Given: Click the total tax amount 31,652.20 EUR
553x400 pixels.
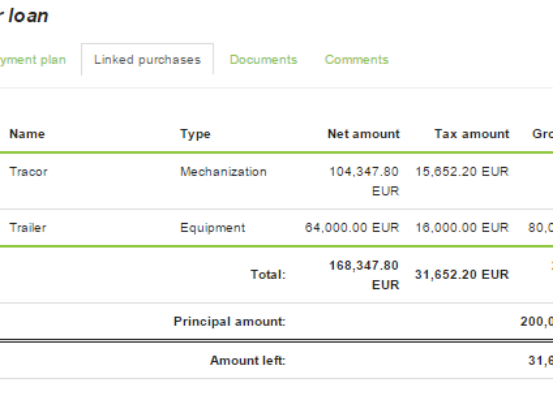Looking at the screenshot, I should (x=462, y=274).
